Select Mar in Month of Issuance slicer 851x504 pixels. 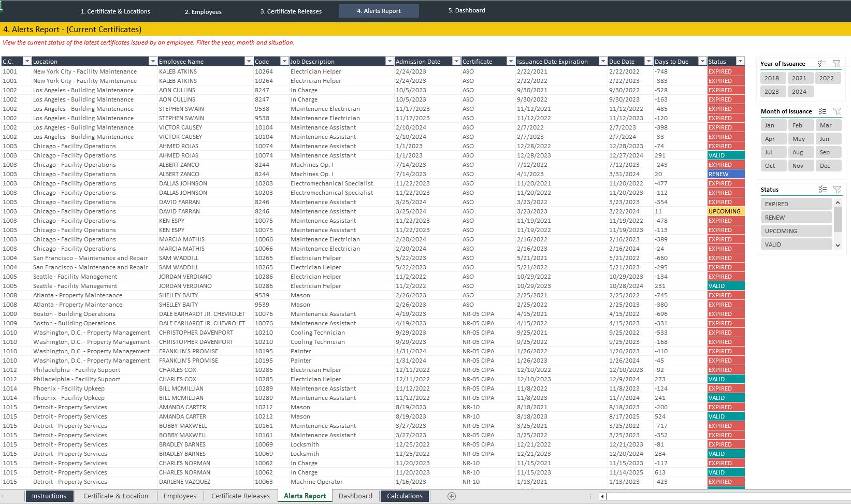point(828,125)
